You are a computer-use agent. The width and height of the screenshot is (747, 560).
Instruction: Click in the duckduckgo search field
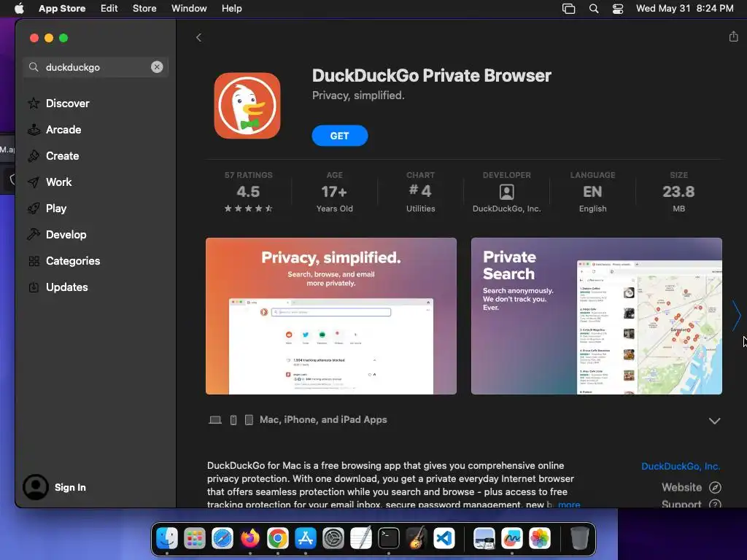point(96,67)
